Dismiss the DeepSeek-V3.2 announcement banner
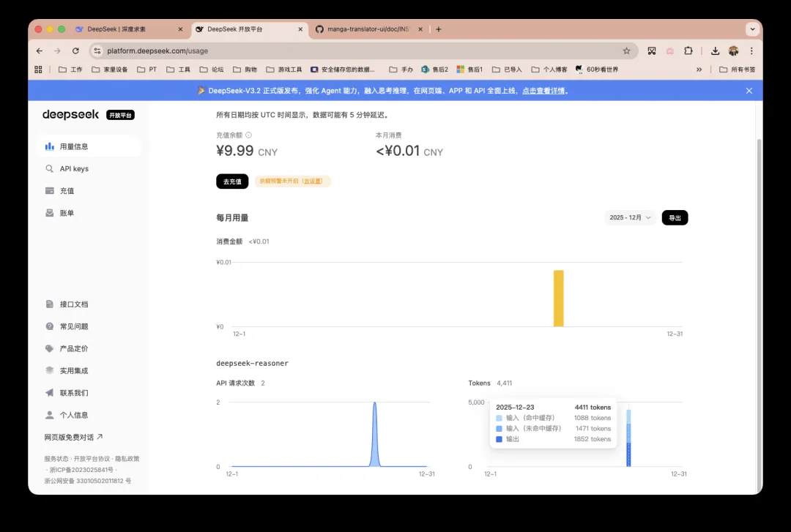 point(749,91)
